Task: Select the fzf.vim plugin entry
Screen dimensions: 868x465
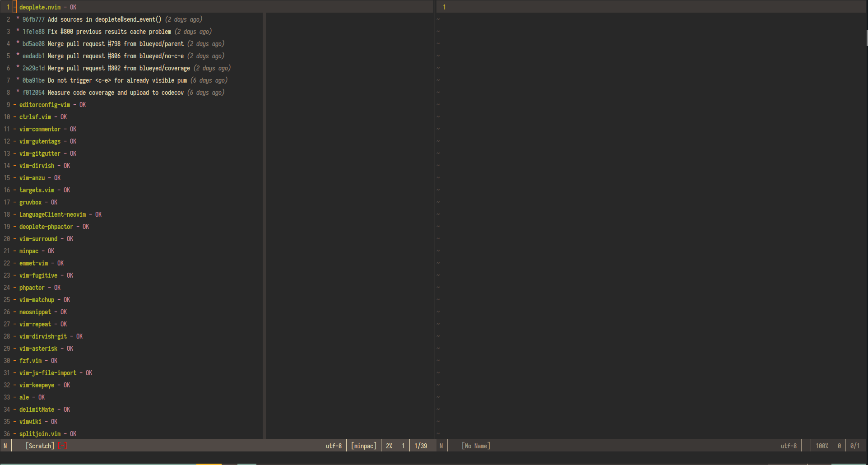Action: tap(35, 361)
